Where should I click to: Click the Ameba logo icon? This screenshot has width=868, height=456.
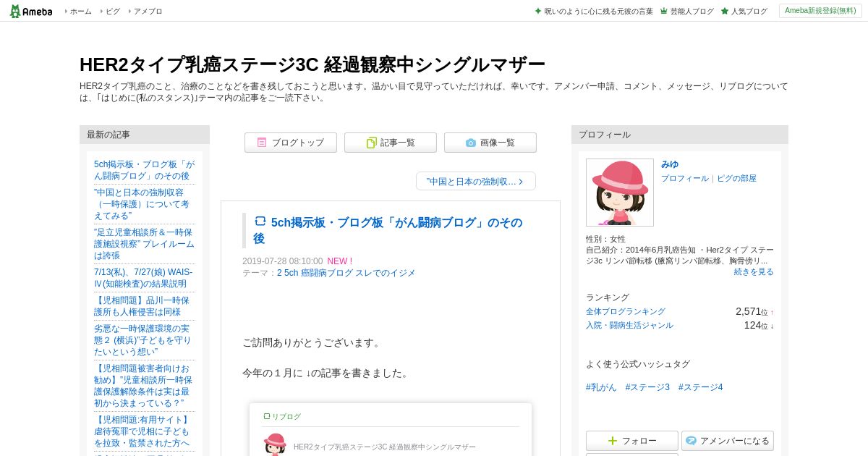click(x=30, y=11)
